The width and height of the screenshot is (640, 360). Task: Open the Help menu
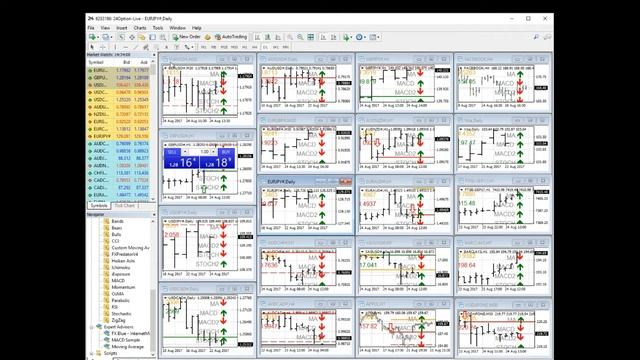pyautogui.click(x=197, y=28)
